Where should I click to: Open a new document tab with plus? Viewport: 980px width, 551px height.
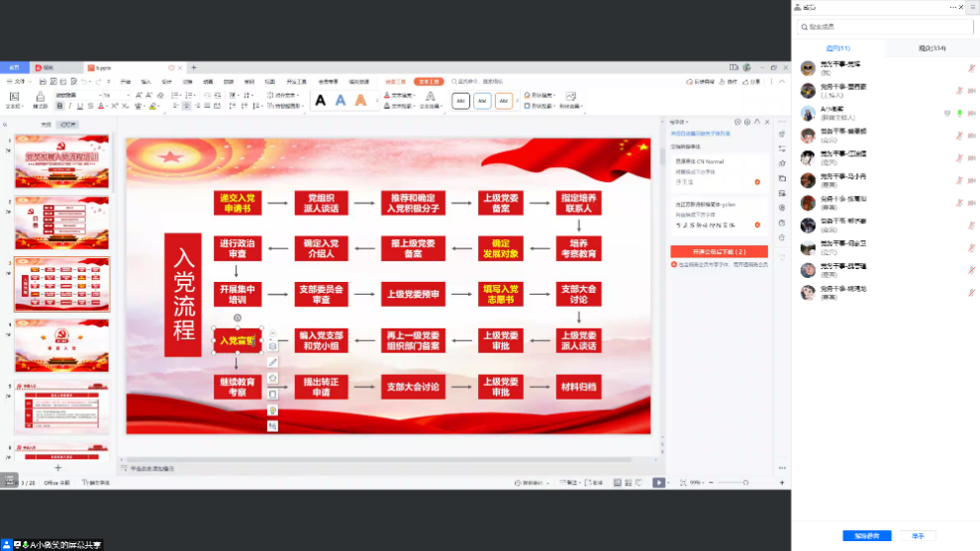point(194,67)
